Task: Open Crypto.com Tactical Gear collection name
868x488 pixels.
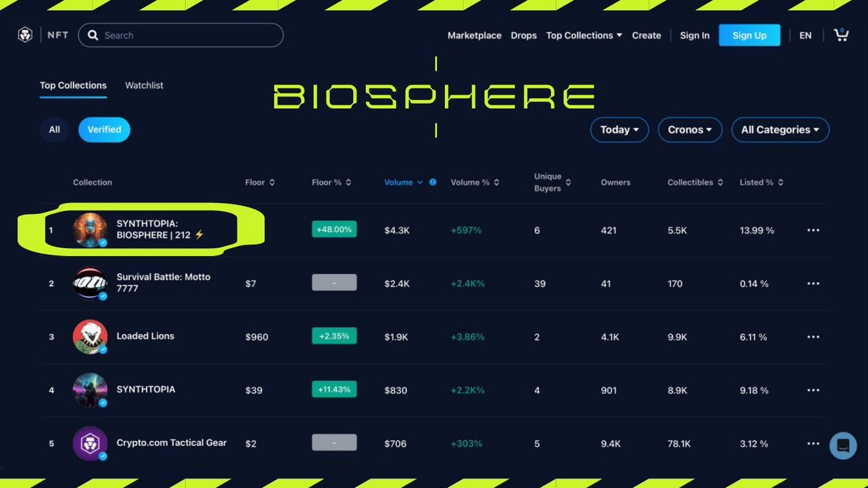Action: (171, 442)
